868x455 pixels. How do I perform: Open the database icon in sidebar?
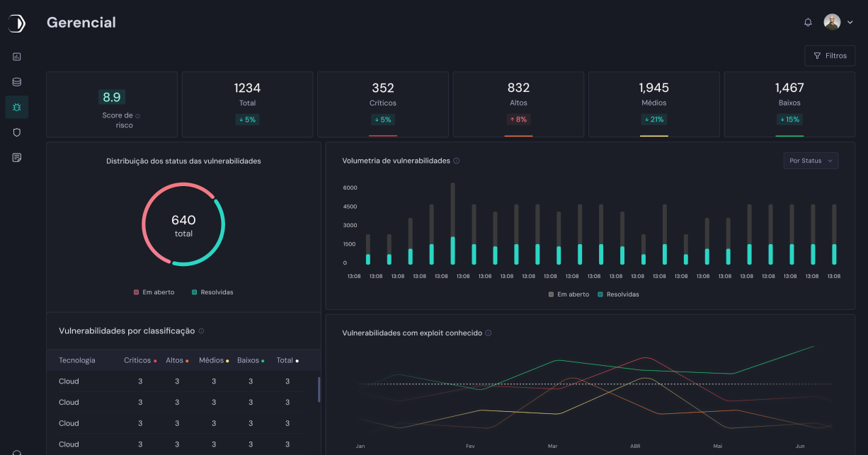(17, 82)
